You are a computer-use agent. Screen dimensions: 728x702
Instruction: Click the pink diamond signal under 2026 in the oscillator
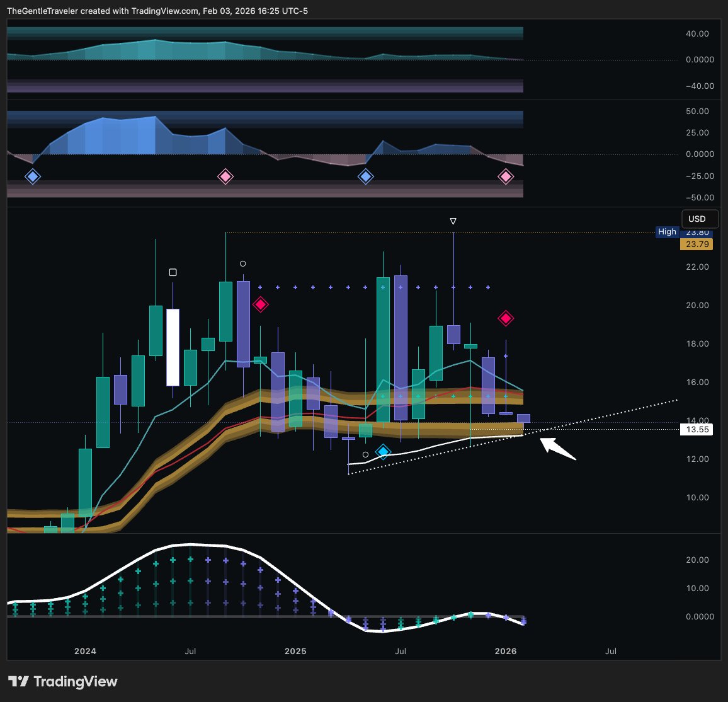506,176
